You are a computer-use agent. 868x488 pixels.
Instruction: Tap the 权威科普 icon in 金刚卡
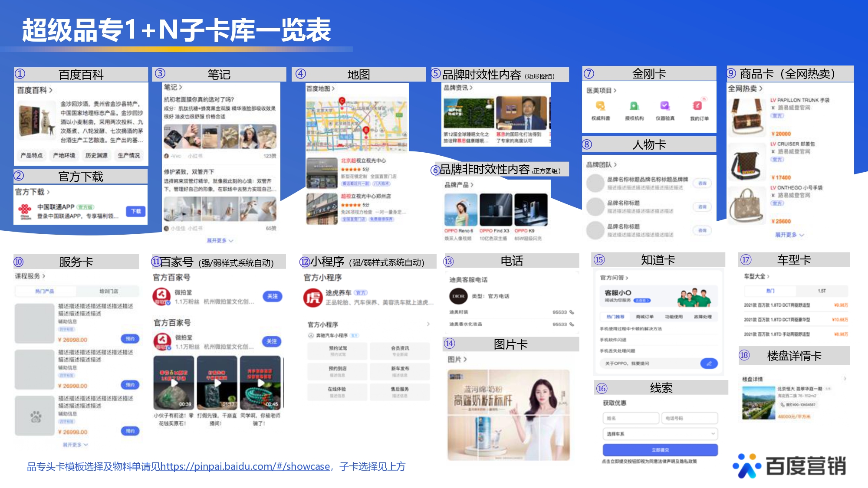pyautogui.click(x=600, y=106)
